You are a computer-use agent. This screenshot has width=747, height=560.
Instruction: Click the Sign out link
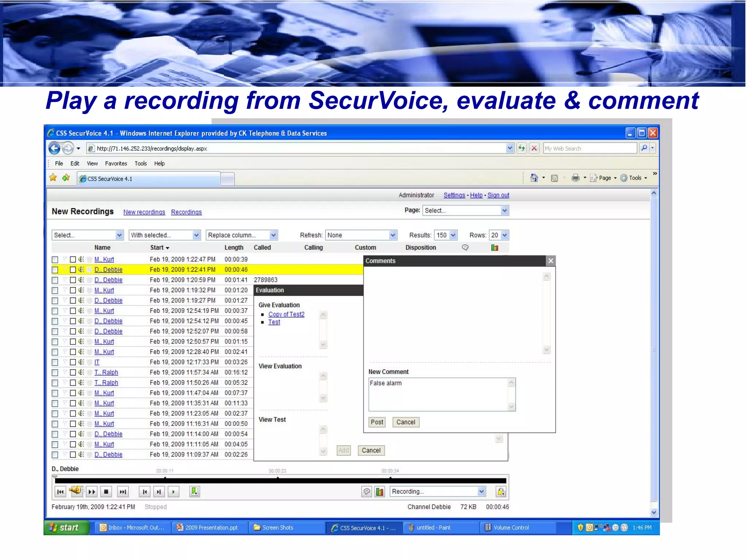(x=498, y=195)
